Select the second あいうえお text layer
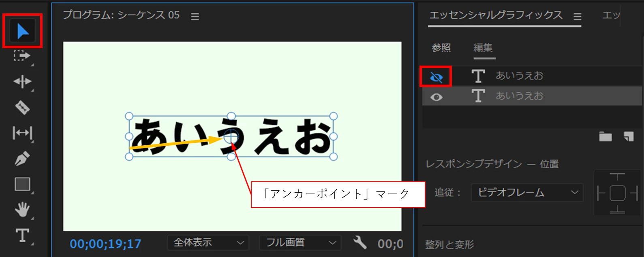The height and width of the screenshot is (257, 644). point(532,96)
